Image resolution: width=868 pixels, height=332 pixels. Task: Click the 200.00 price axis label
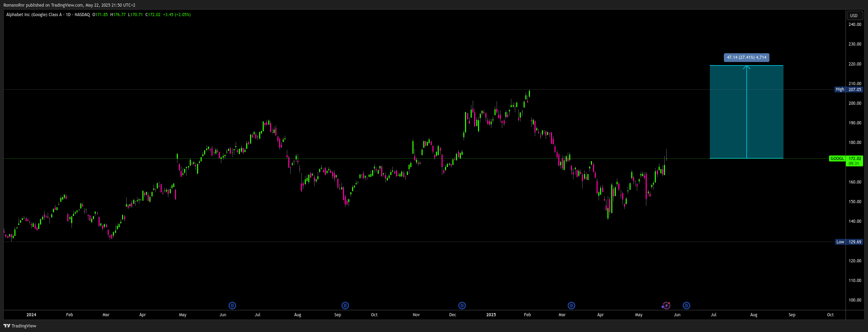point(855,103)
